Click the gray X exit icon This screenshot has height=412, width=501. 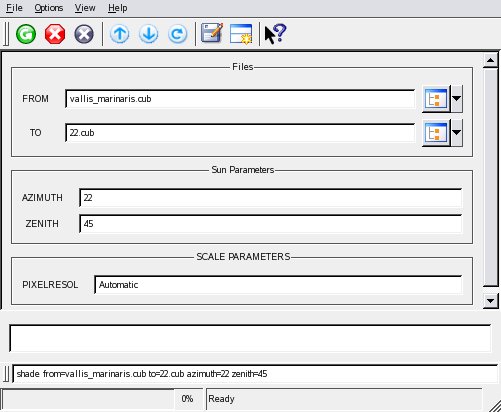(84, 34)
